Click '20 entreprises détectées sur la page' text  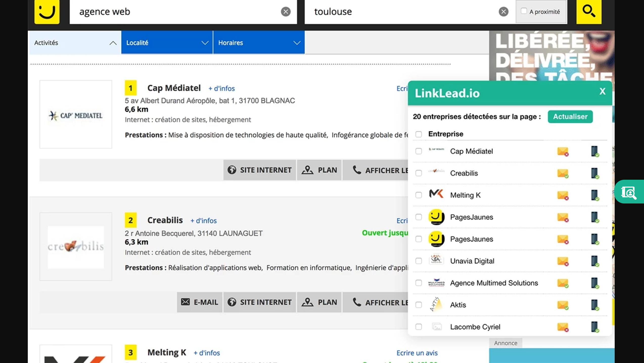pyautogui.click(x=477, y=117)
